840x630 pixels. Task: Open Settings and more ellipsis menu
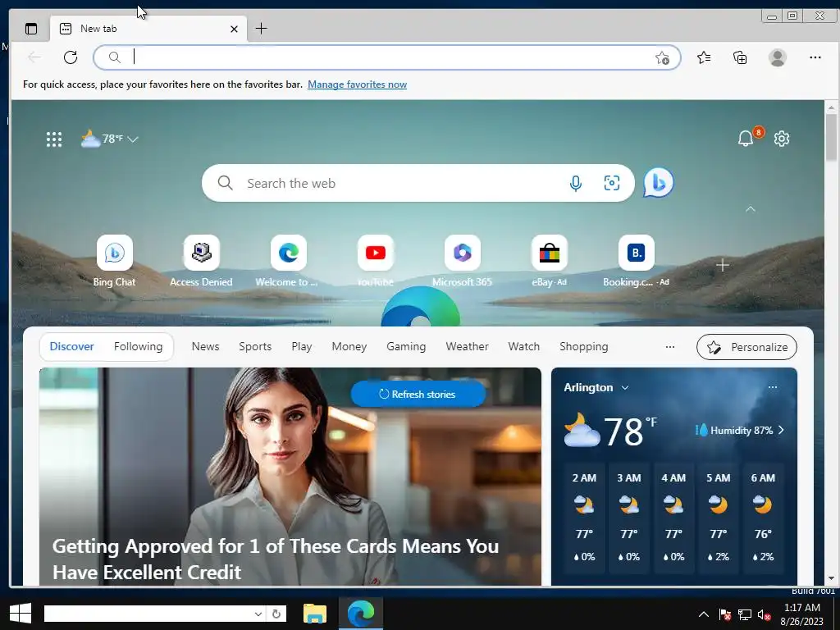coord(815,57)
